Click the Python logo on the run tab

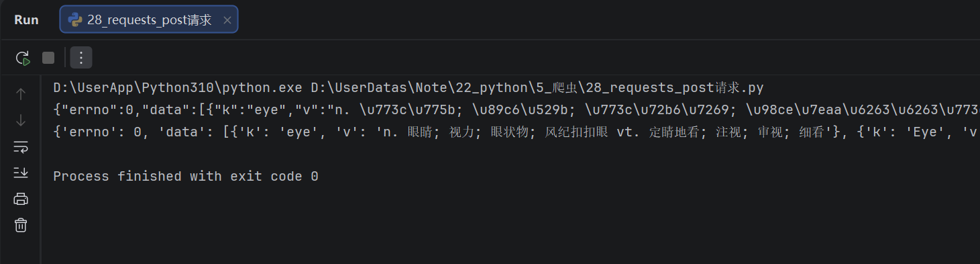pyautogui.click(x=76, y=20)
